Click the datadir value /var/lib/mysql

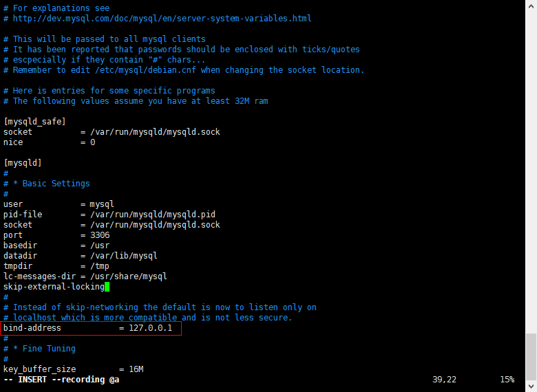pos(124,256)
